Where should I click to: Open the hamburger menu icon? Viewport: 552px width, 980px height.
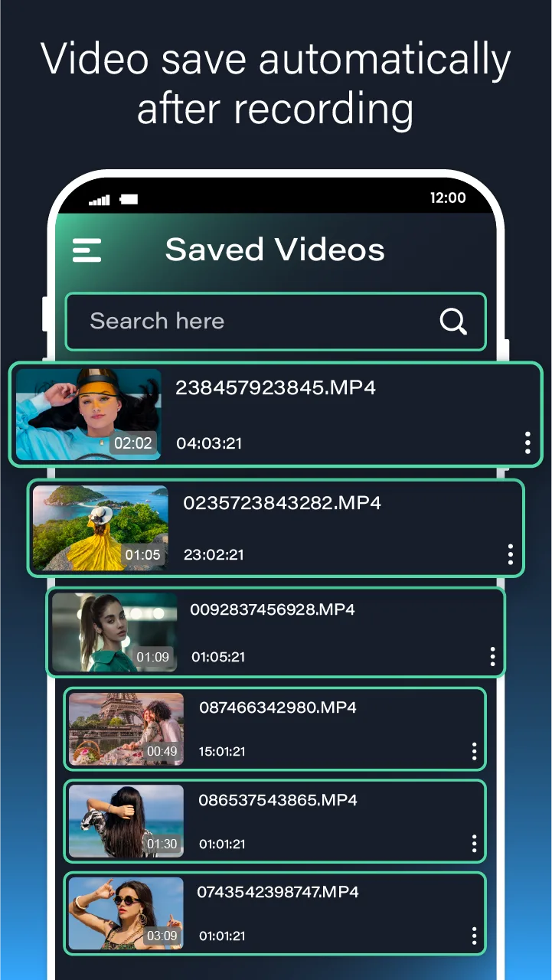[87, 250]
